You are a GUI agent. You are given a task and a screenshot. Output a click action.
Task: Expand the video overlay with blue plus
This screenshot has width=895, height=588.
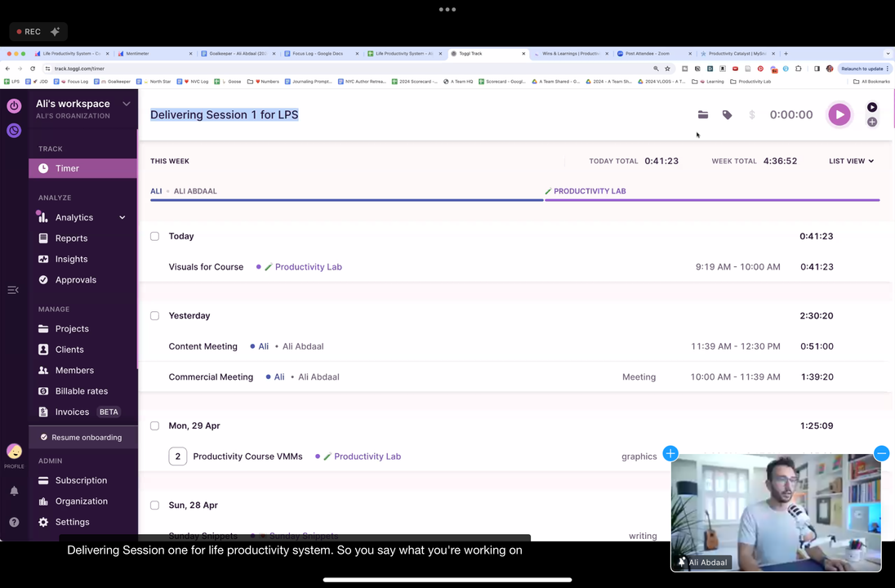click(670, 453)
